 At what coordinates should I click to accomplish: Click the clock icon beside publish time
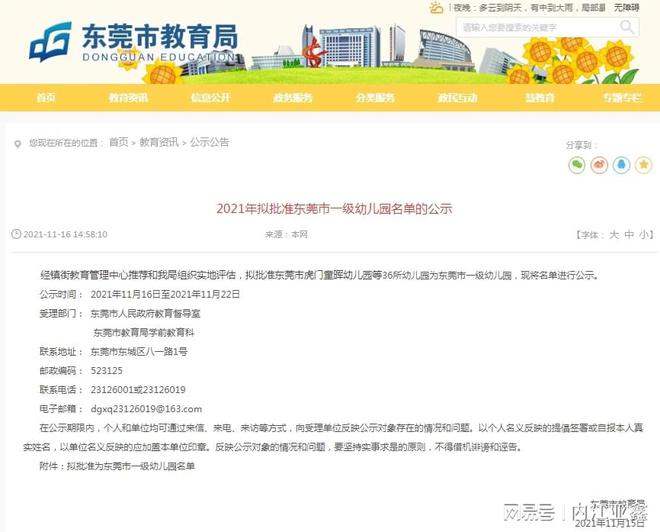(16, 234)
